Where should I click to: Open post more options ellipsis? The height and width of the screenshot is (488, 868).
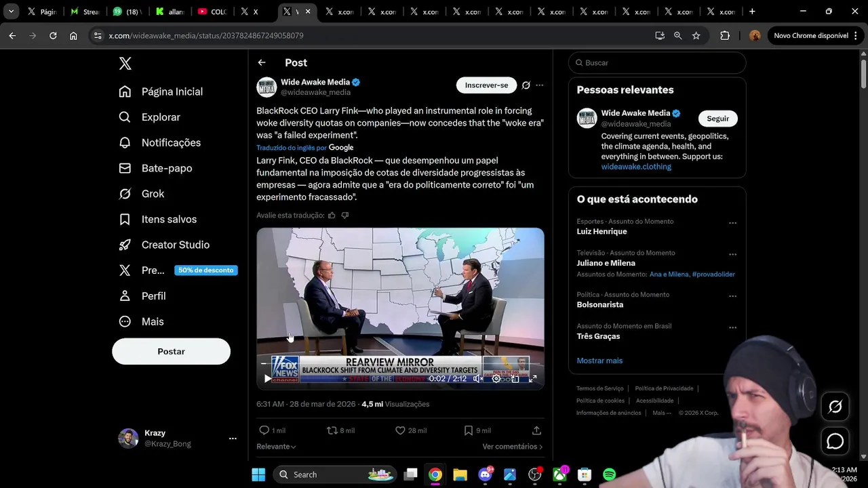[x=540, y=85]
